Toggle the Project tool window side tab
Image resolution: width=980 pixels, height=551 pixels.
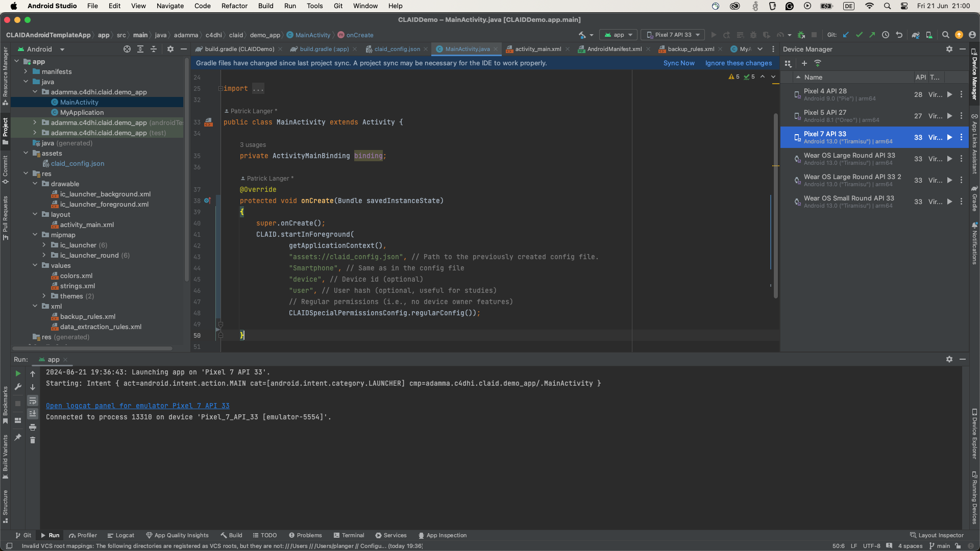click(5, 131)
